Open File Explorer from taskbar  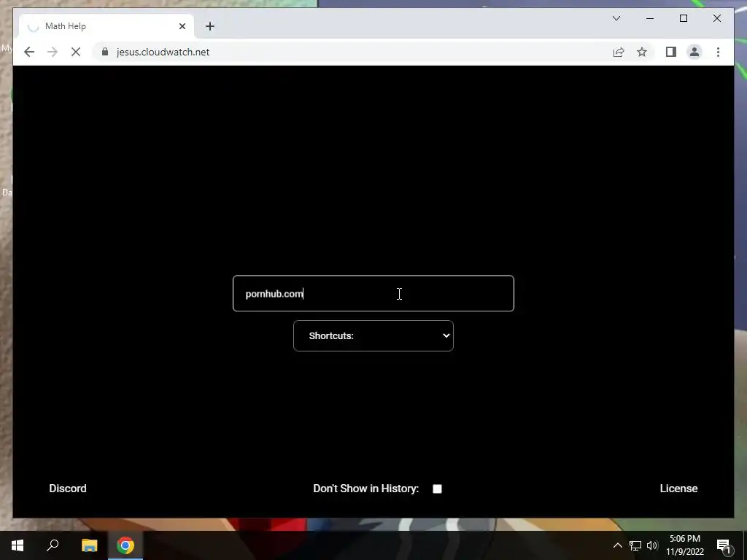[89, 545]
